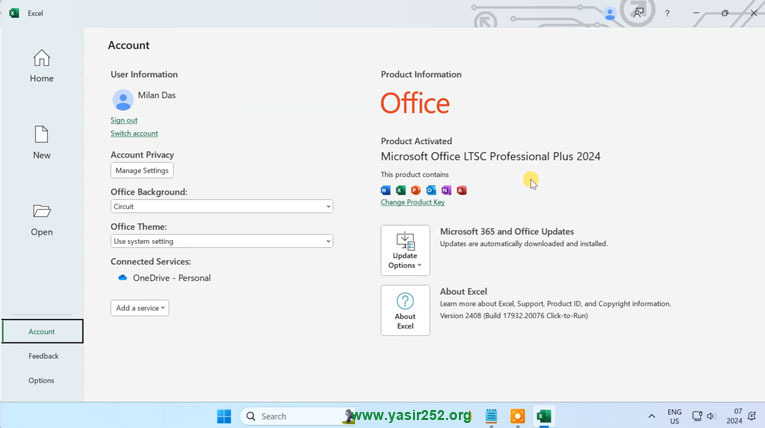
Task: Expand the Office Background dropdown
Action: 221,206
